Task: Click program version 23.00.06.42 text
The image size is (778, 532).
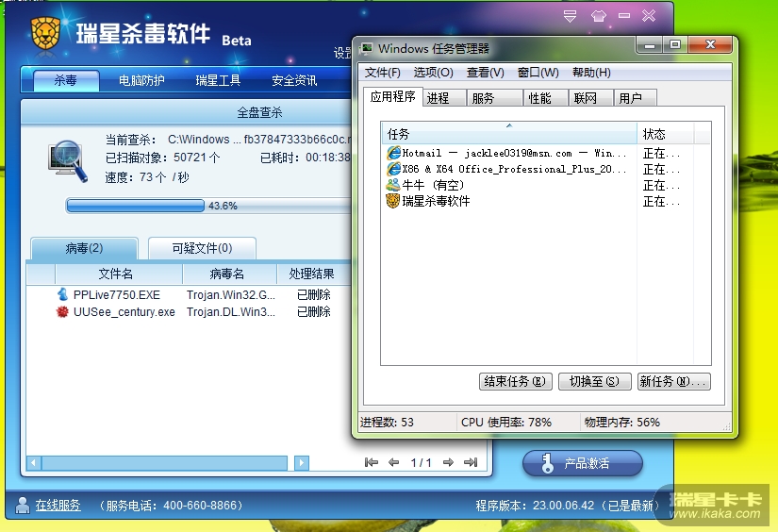Action: click(563, 506)
